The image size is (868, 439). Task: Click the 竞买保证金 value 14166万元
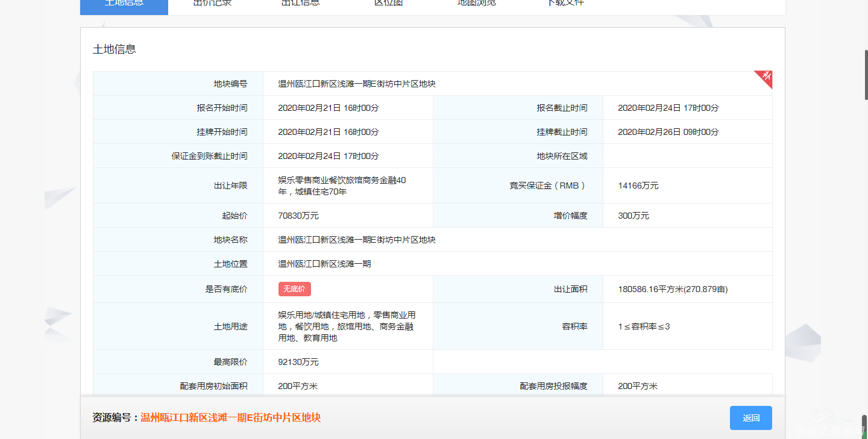[x=638, y=185]
